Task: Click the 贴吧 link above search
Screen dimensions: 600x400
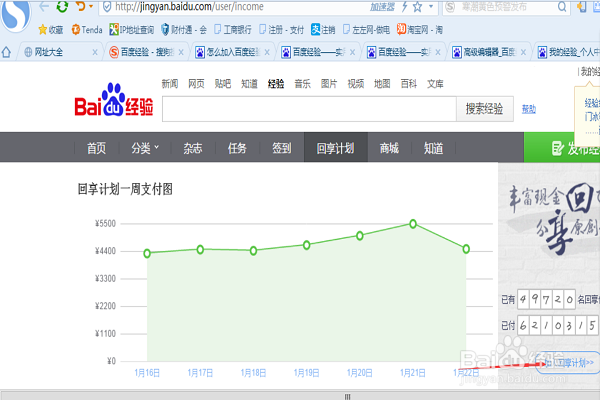Action: (223, 83)
